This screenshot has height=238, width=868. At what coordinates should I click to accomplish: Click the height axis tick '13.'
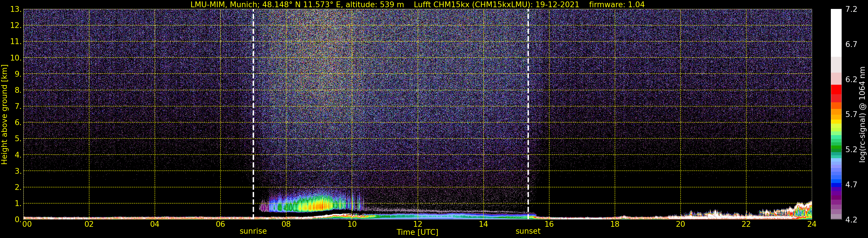point(16,10)
